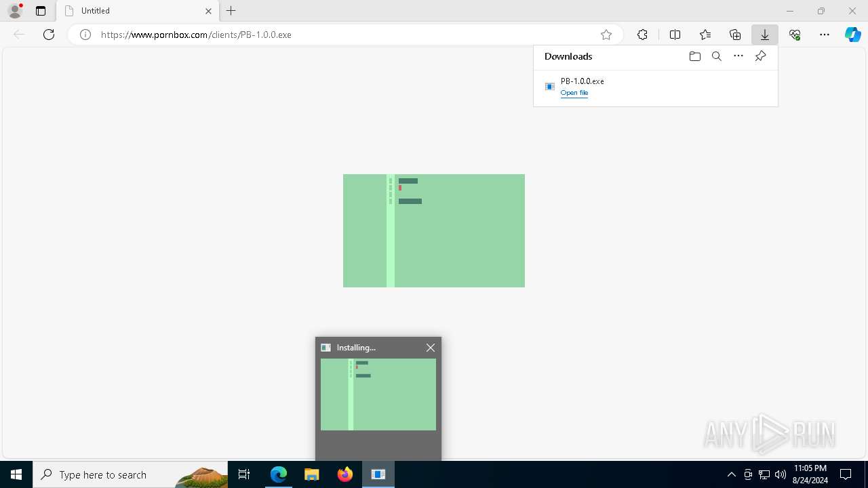Open downloads folder from Downloads panel
Image resolution: width=868 pixels, height=488 pixels.
click(x=694, y=56)
